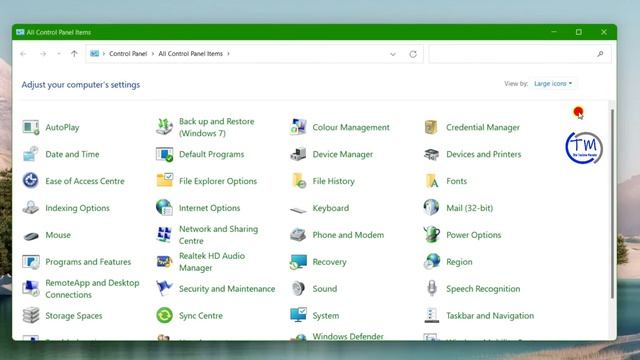Open the Windows Defender link

tap(348, 337)
